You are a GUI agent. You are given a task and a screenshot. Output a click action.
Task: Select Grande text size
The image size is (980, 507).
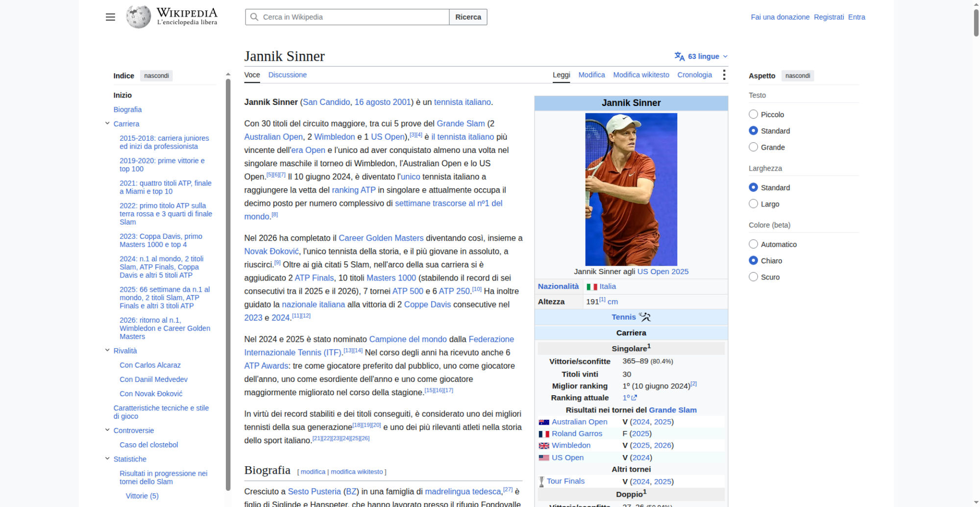point(754,147)
